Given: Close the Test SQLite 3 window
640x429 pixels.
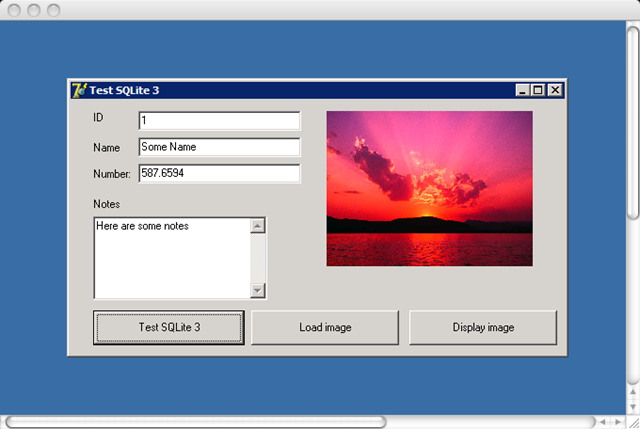Looking at the screenshot, I should pos(555,90).
